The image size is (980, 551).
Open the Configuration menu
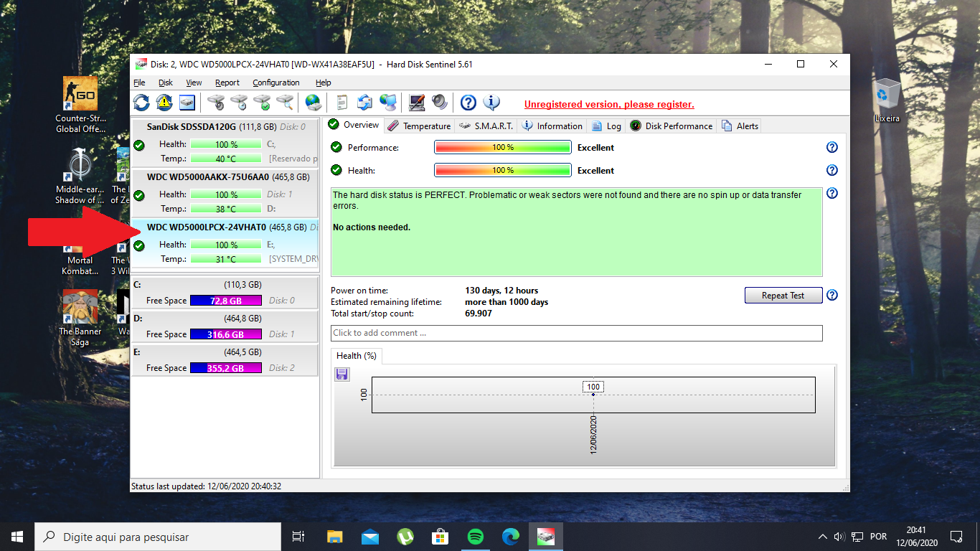click(x=276, y=83)
